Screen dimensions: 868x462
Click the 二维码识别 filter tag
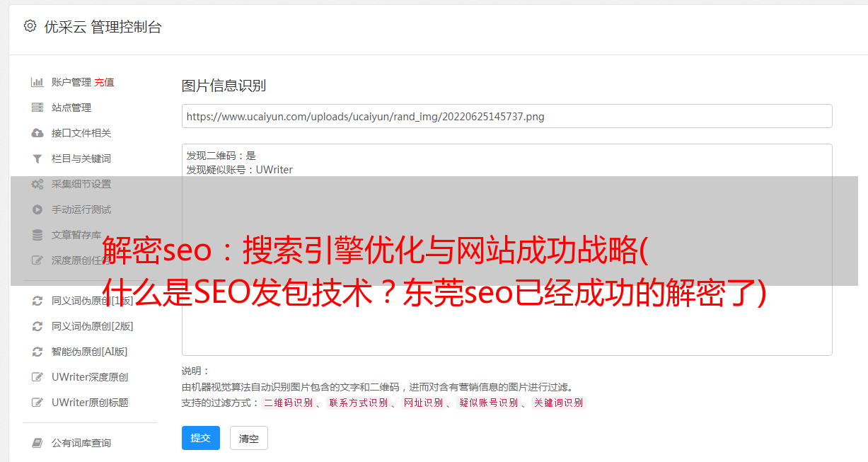pyautogui.click(x=288, y=403)
